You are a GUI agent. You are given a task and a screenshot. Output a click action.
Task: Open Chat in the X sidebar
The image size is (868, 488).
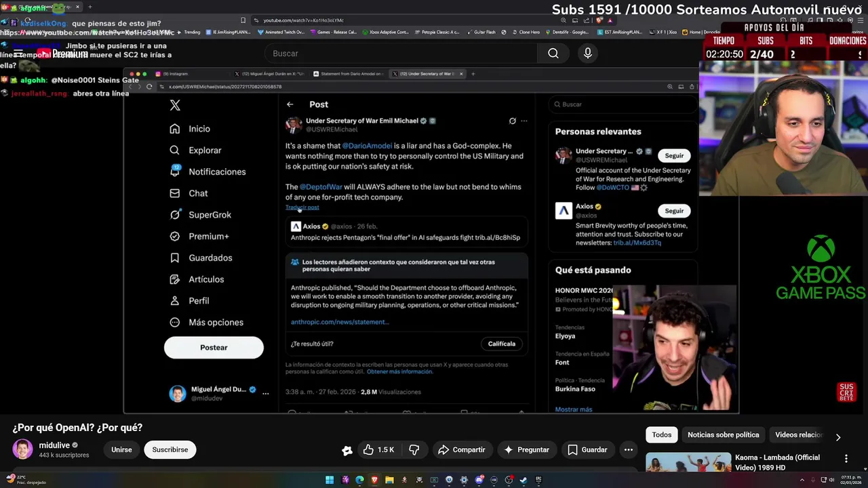pos(189,193)
